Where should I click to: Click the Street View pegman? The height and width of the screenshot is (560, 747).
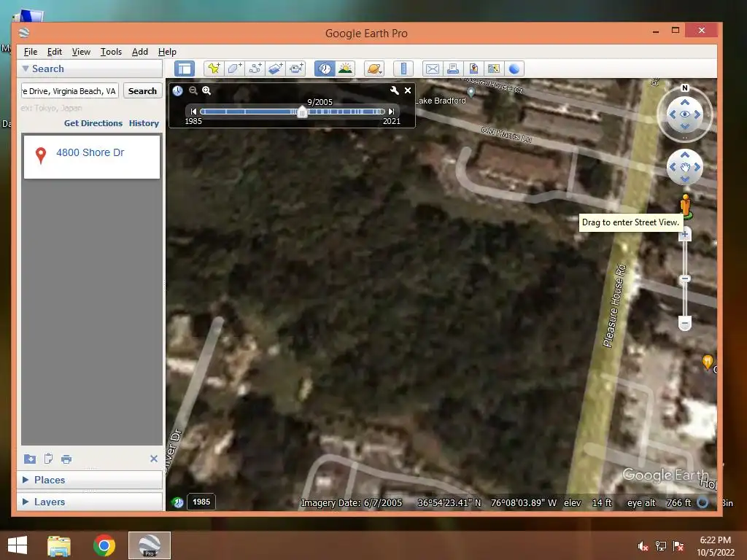click(x=686, y=206)
